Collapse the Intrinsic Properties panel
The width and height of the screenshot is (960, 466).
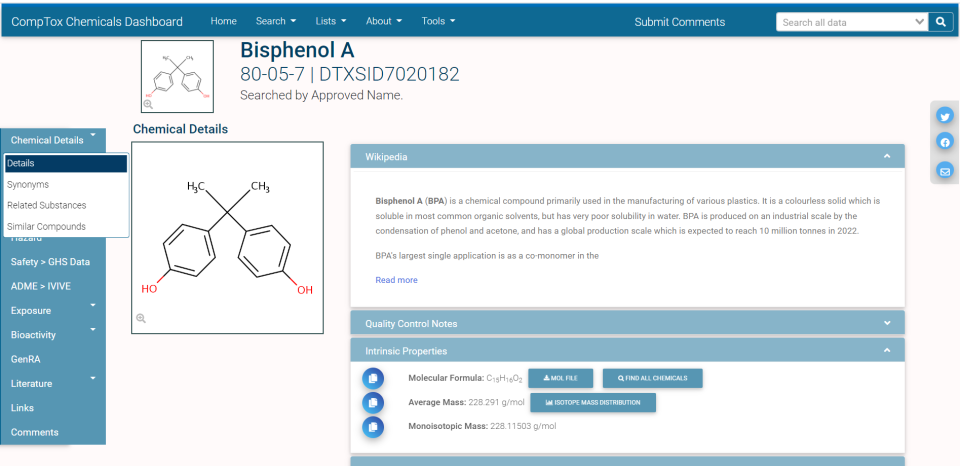click(x=887, y=351)
